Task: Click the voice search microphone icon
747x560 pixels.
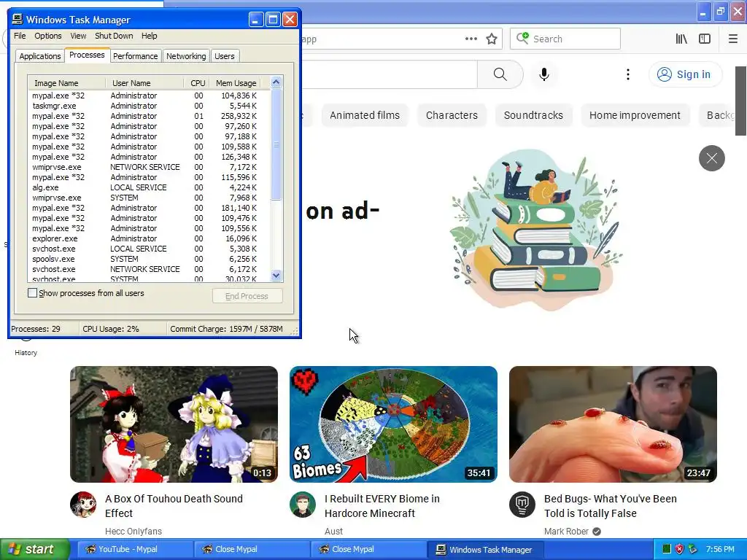Action: point(544,74)
